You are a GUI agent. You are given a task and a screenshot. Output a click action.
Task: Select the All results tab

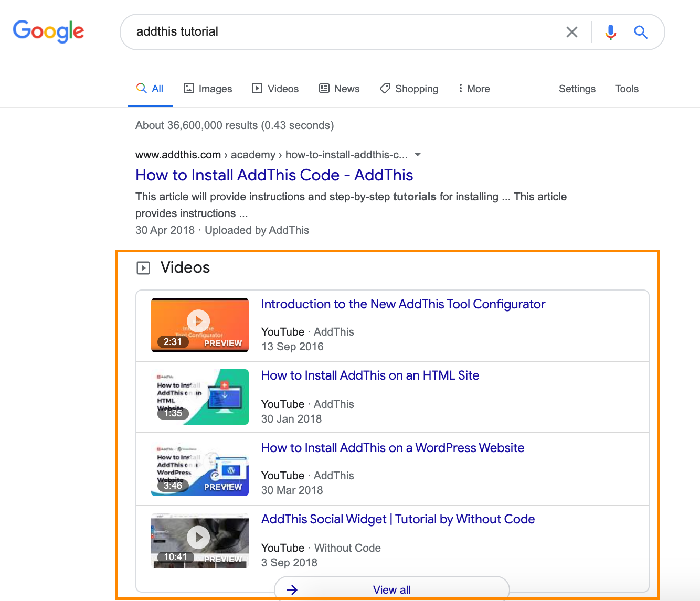150,89
